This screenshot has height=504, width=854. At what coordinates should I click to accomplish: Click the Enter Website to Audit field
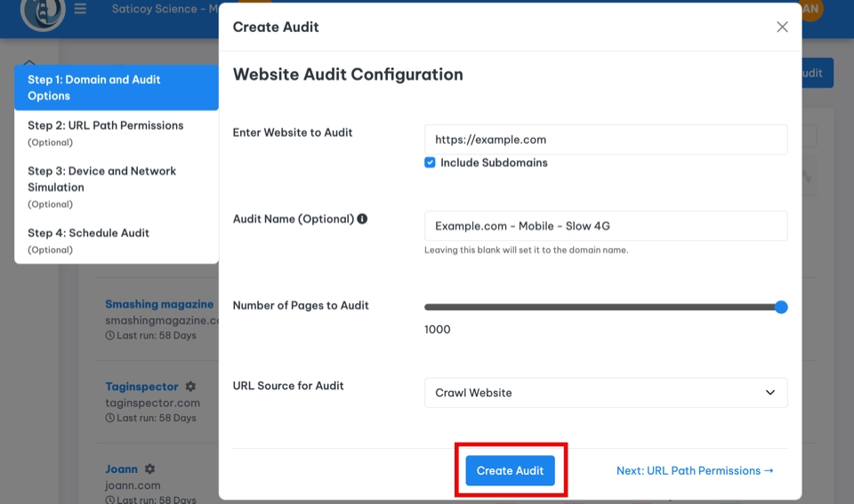point(605,140)
